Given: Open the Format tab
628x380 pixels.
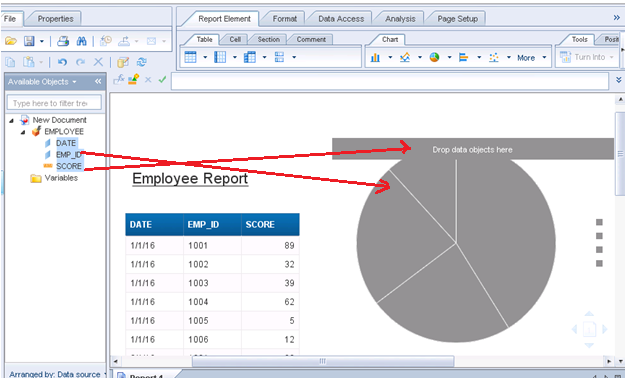Looking at the screenshot, I should tap(285, 19).
